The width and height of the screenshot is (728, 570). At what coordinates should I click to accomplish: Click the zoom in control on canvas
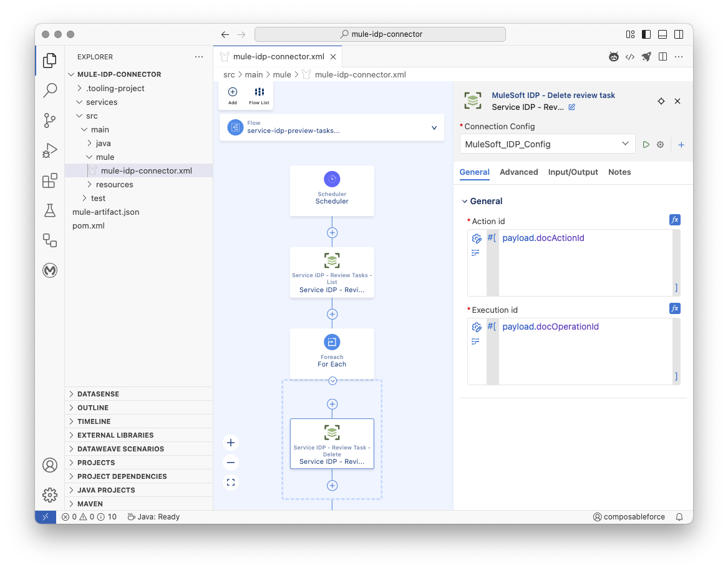coord(231,442)
